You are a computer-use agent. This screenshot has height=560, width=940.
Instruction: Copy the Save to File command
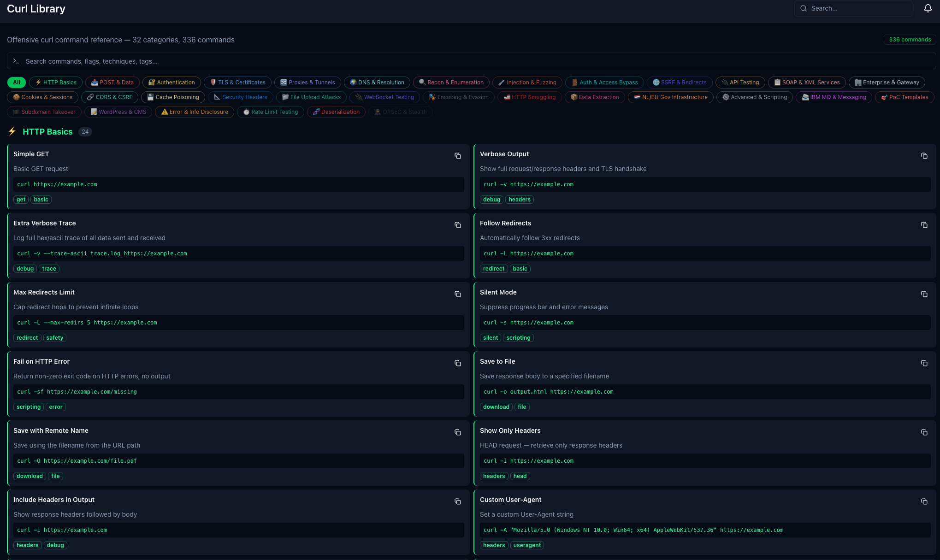pyautogui.click(x=924, y=363)
